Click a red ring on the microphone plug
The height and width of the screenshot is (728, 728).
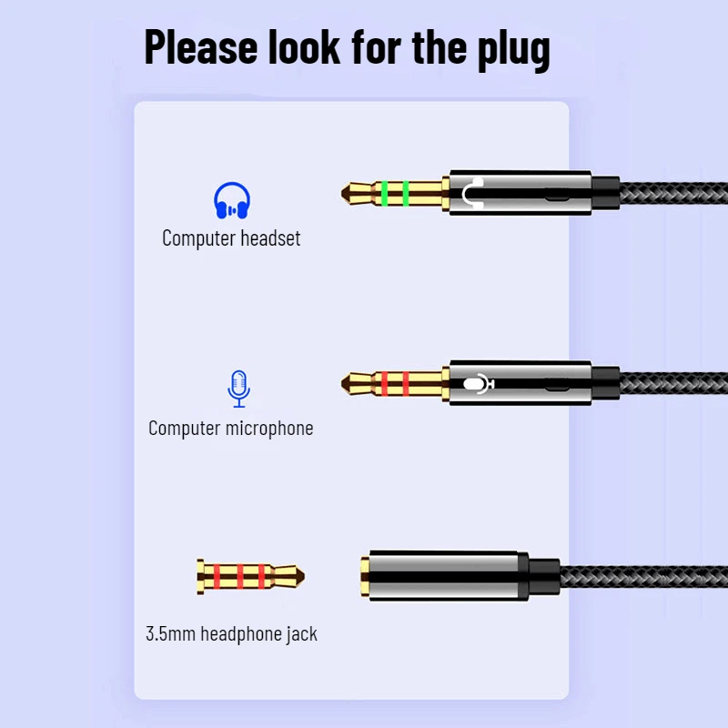tap(384, 383)
